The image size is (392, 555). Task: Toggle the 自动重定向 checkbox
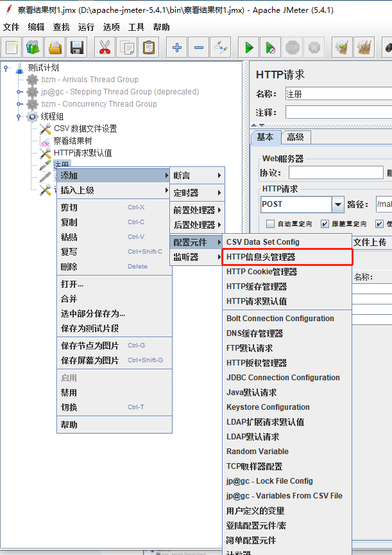(x=270, y=224)
